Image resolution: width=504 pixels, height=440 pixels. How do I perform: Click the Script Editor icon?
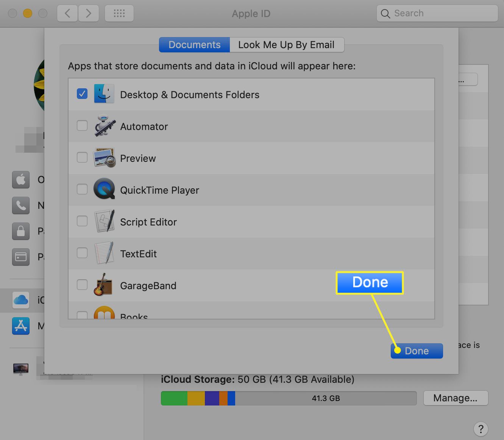104,221
